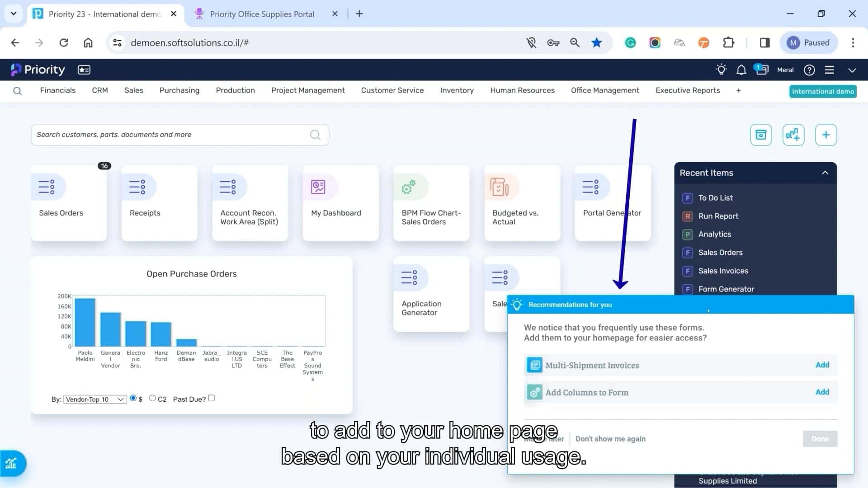Add a menu with the plus button
The image size is (868, 488).
tap(739, 90)
